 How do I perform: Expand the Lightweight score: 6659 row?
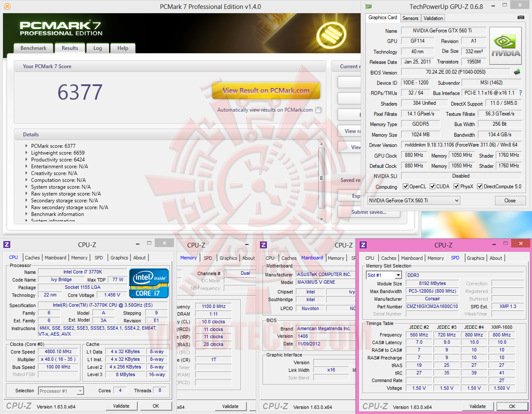pos(27,152)
